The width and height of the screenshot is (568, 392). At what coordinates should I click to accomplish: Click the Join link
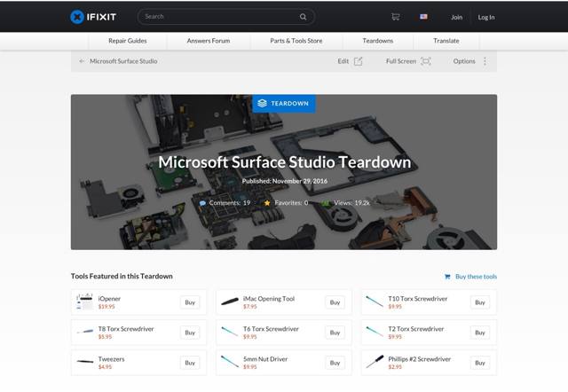tap(456, 17)
